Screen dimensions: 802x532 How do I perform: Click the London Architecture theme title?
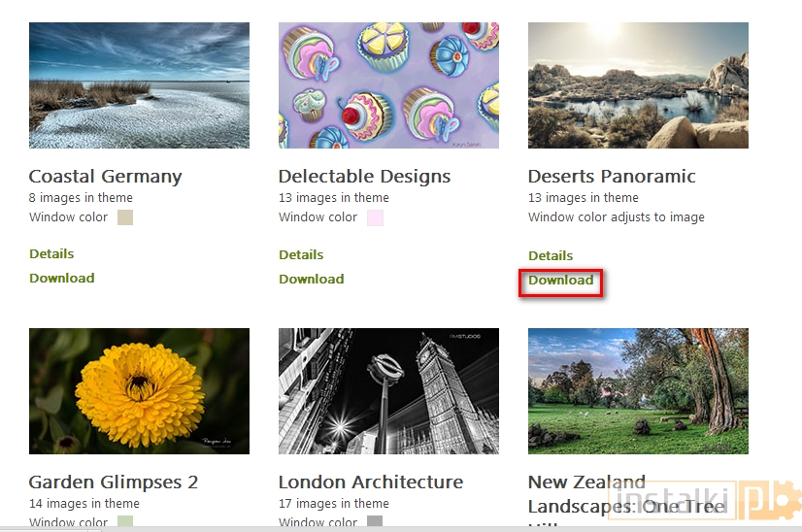(x=371, y=482)
